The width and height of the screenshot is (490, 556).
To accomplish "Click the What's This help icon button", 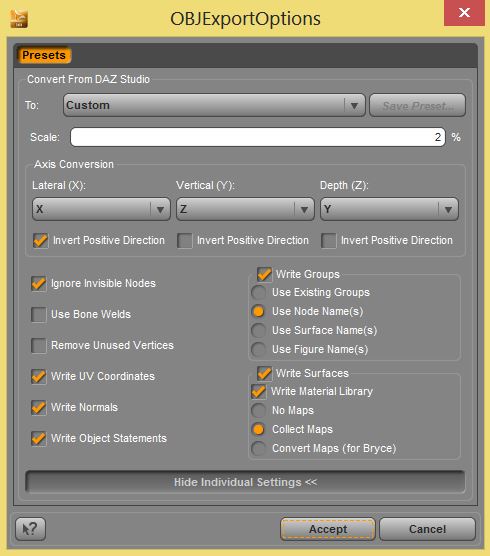I will click(x=30, y=529).
